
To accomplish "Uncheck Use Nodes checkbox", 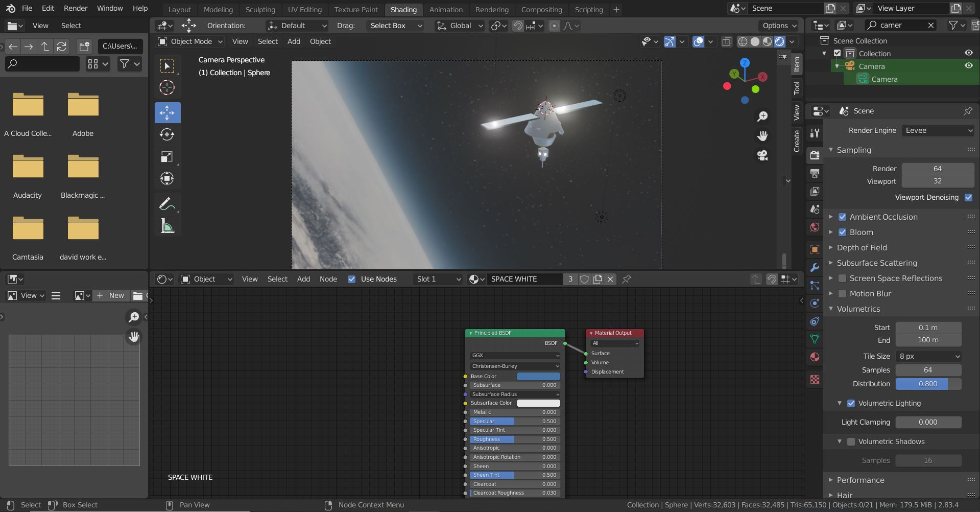I will pos(351,279).
